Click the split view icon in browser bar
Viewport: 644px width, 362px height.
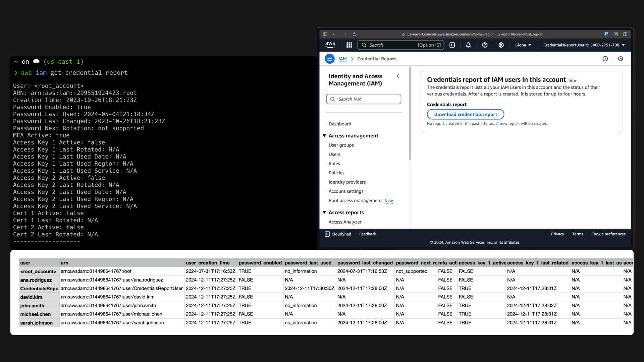tap(625, 34)
